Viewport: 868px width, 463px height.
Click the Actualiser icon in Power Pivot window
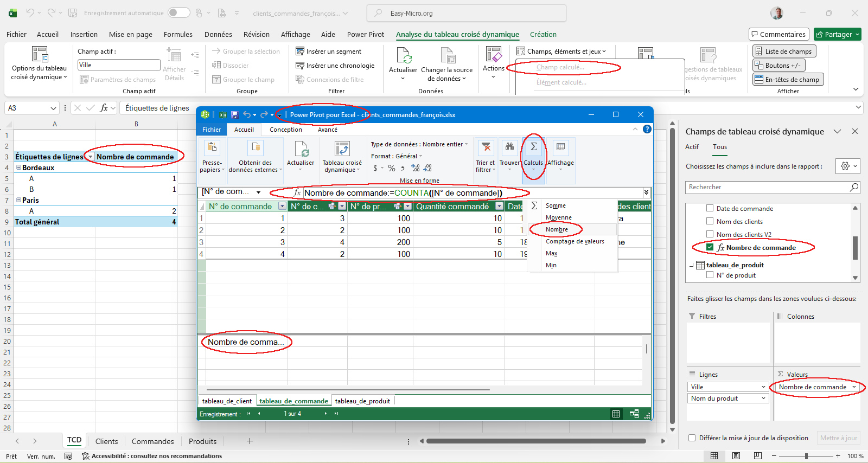pos(300,149)
